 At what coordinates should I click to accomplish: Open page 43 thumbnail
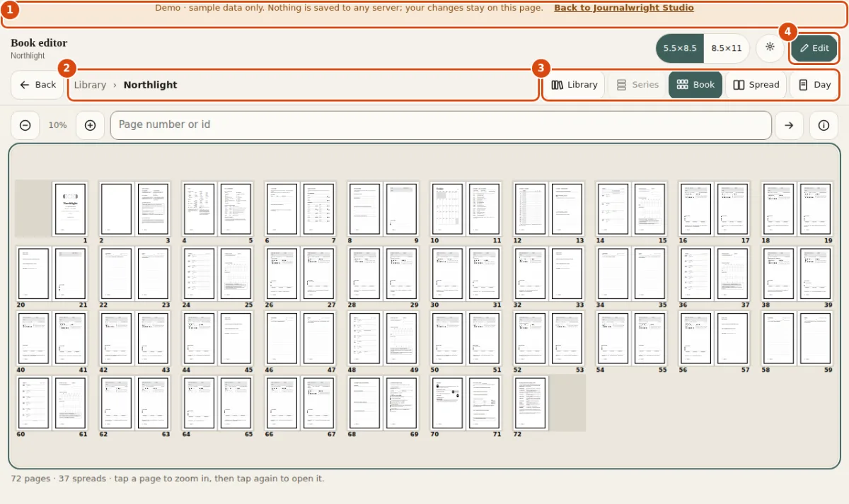tap(153, 339)
